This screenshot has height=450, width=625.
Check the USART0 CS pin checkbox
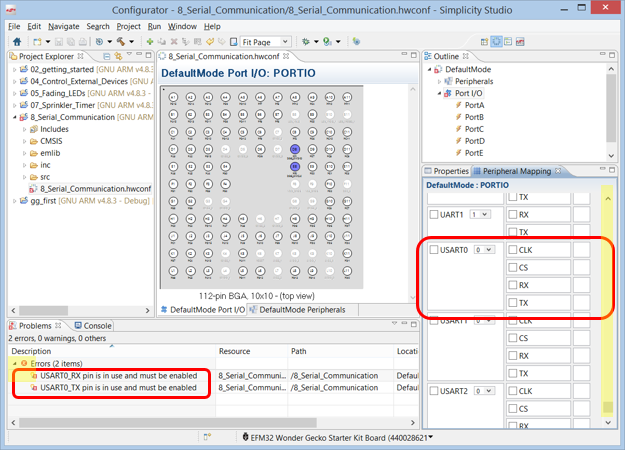[513, 267]
